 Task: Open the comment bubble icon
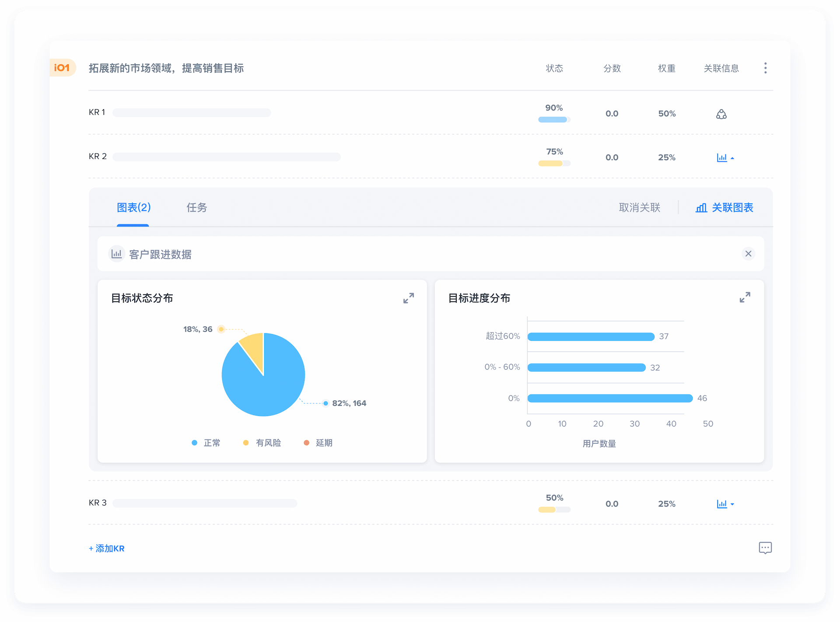[x=765, y=548]
